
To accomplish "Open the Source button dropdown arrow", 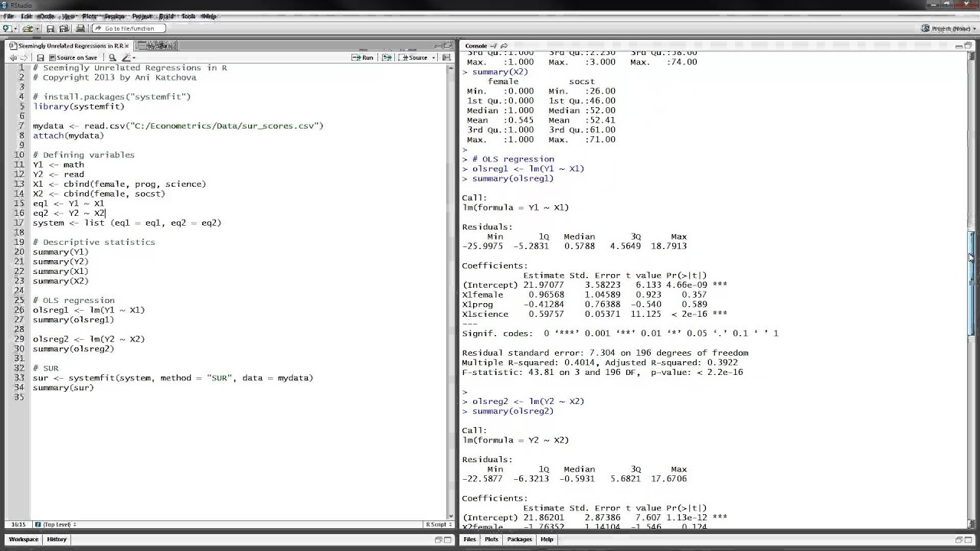I will click(433, 58).
